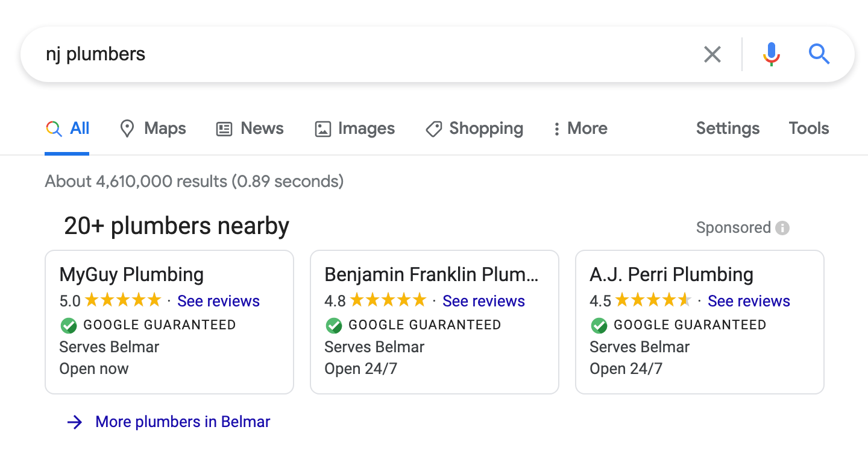This screenshot has height=456, width=868.
Task: Click the Sponsored info icon
Action: pos(782,228)
